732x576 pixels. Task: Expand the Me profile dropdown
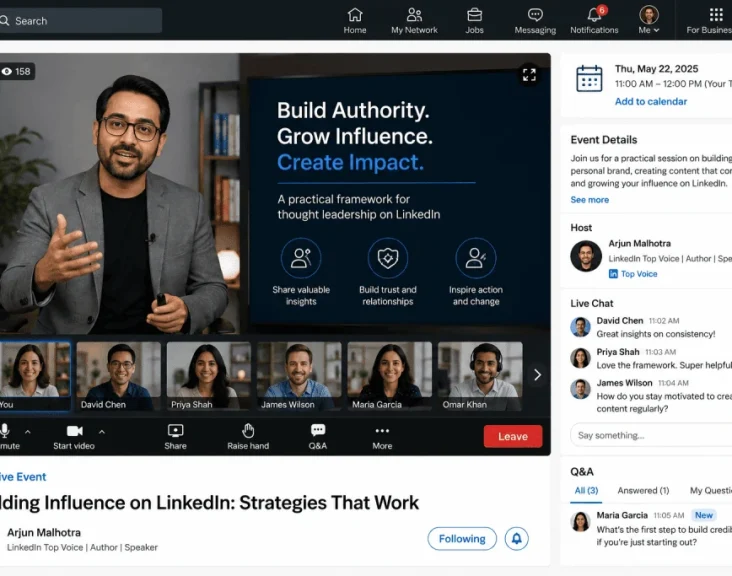pyautogui.click(x=649, y=21)
